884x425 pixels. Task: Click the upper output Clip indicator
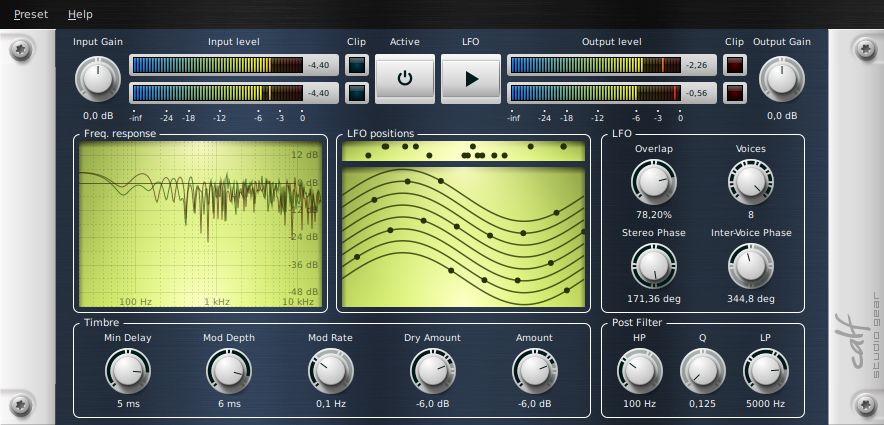pyautogui.click(x=735, y=66)
